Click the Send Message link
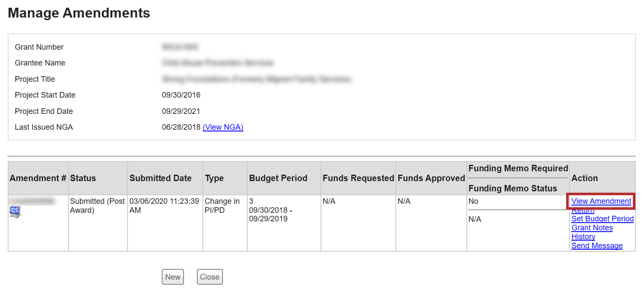This screenshot has width=644, height=292. [597, 246]
